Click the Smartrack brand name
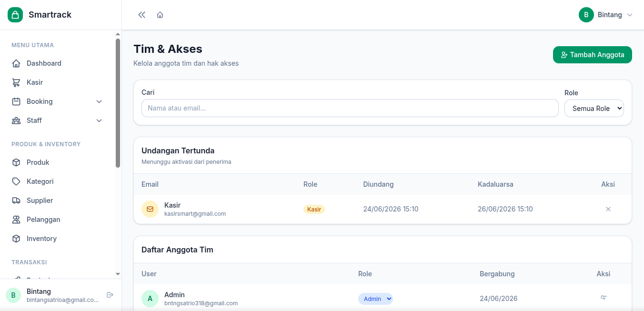Viewport: 644px width, 311px height. (50, 15)
